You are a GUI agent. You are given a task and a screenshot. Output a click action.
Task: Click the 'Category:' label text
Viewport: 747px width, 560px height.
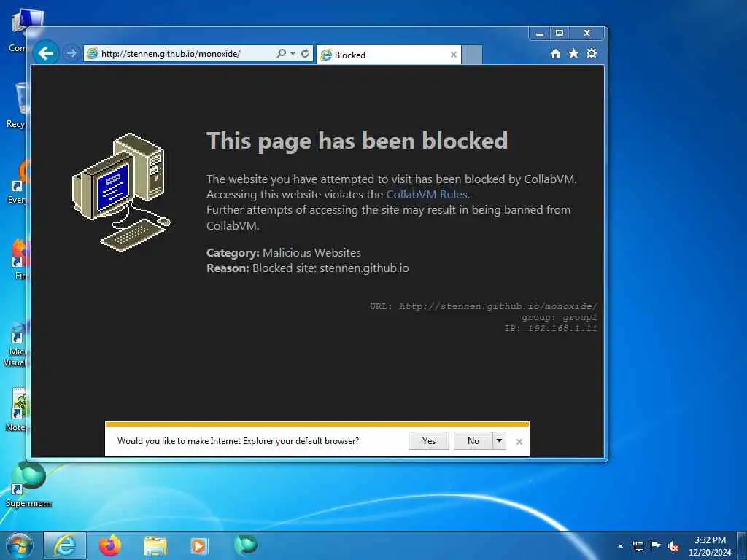click(x=233, y=253)
